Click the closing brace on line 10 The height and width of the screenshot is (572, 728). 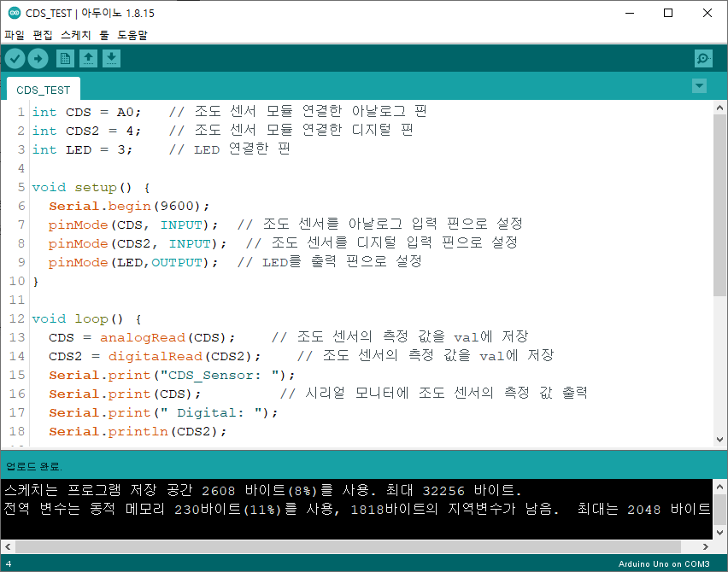pyautogui.click(x=35, y=282)
